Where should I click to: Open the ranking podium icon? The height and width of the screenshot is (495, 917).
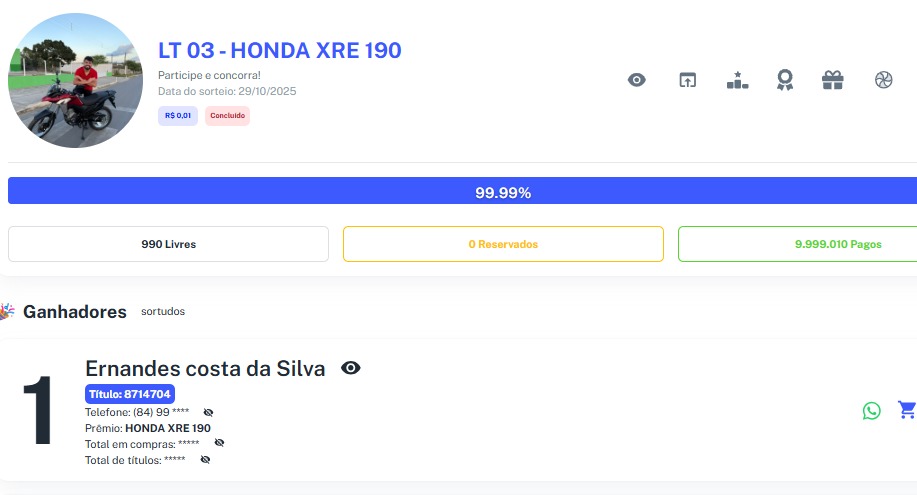[x=737, y=80]
